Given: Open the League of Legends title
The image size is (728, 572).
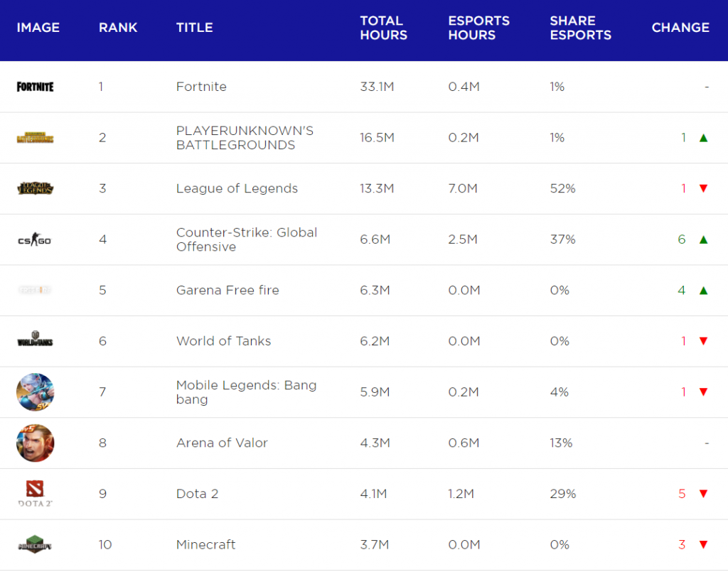Looking at the screenshot, I should (237, 188).
